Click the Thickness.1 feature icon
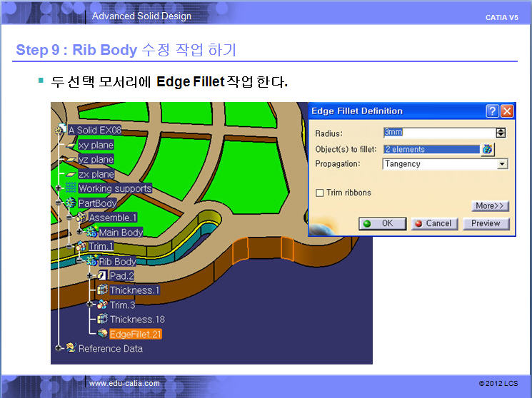The height and width of the screenshot is (398, 532). (102, 290)
